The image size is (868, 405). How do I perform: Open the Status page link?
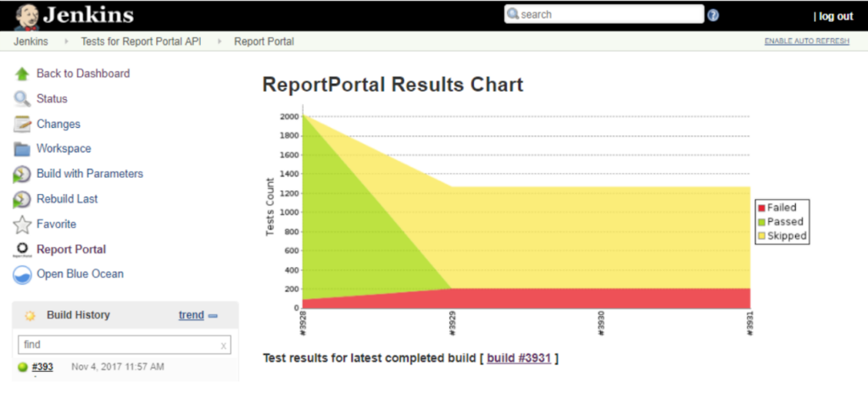52,99
